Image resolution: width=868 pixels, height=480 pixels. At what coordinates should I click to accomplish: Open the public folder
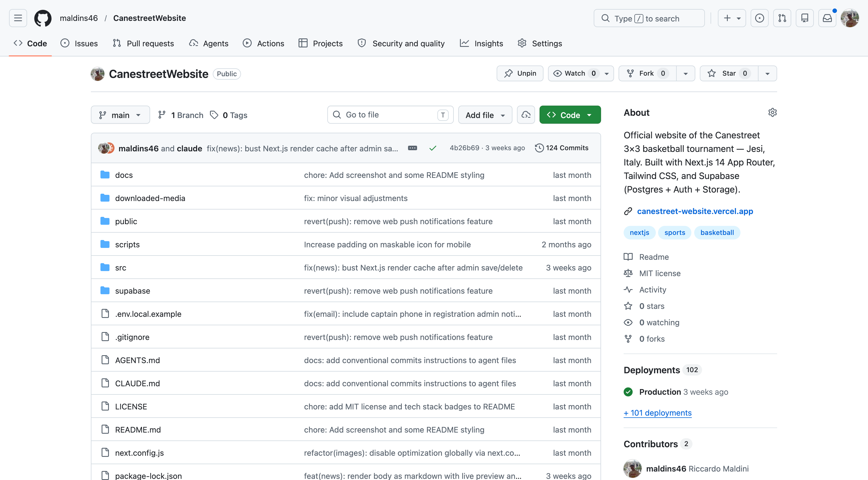pos(126,221)
